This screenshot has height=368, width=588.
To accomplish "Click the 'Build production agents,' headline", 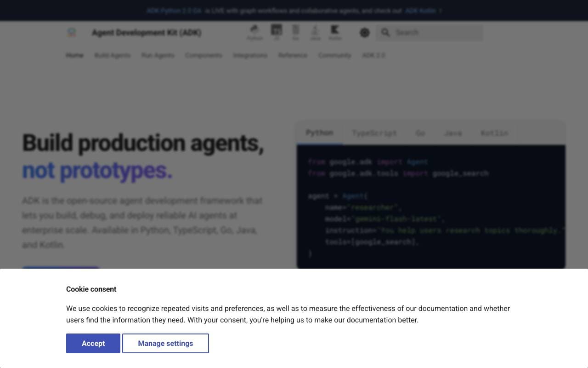I will pyautogui.click(x=143, y=143).
